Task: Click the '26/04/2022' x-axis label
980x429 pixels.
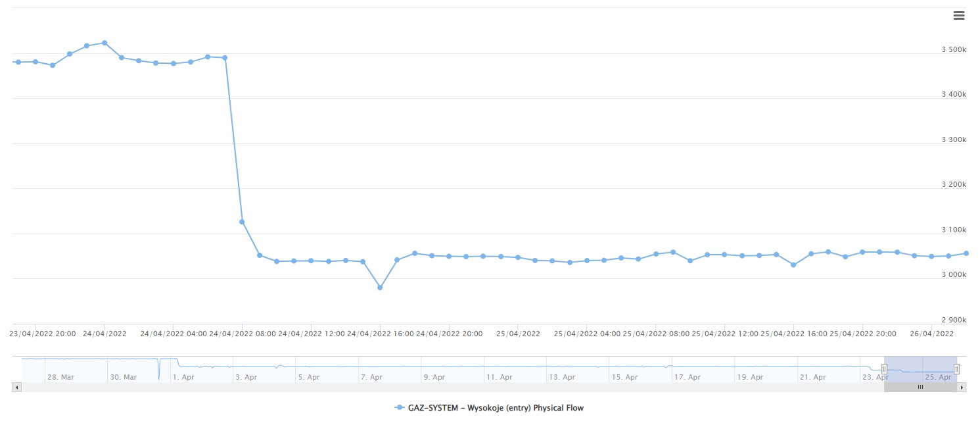Action: (931, 334)
